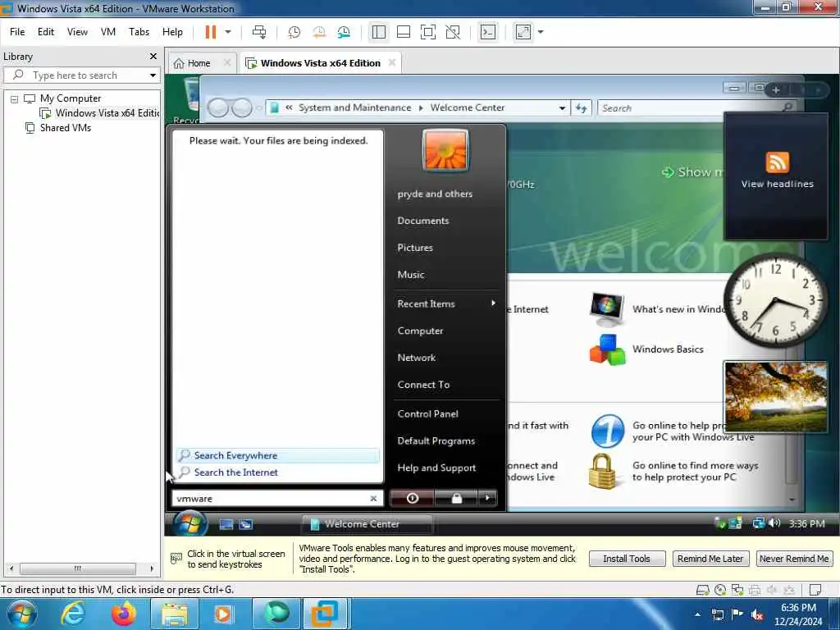The height and width of the screenshot is (630, 840).
Task: Open the stretch display dropdown arrow
Action: pos(541,32)
